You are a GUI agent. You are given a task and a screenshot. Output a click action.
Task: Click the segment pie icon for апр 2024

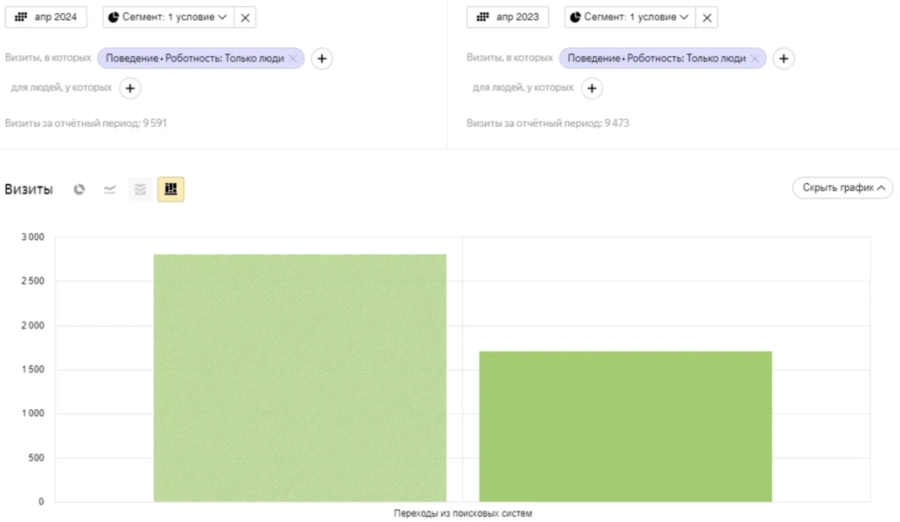[114, 17]
